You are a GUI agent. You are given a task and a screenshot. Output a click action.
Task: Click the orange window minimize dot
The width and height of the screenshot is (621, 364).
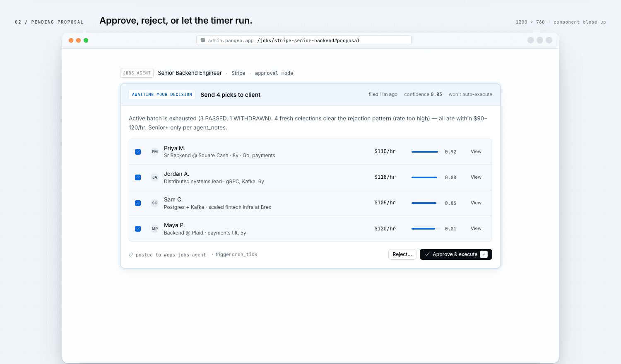[79, 40]
